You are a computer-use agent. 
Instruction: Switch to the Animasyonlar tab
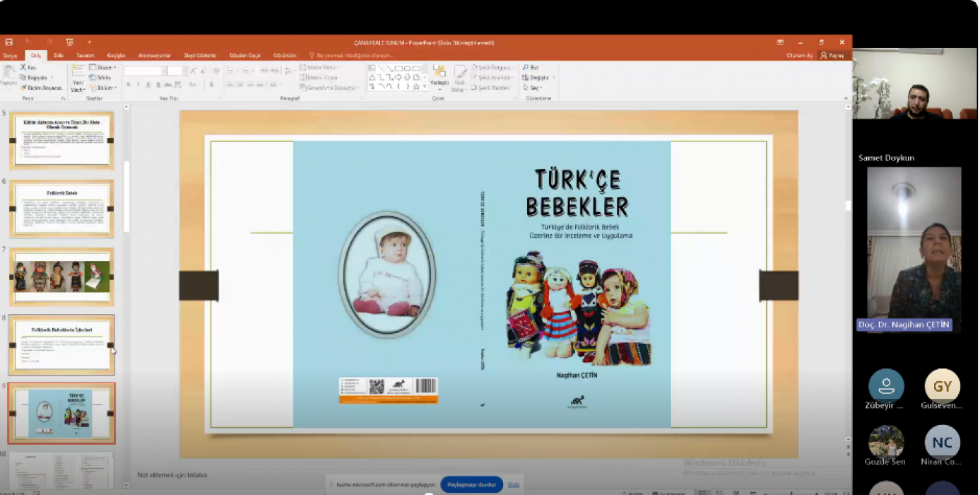click(155, 55)
